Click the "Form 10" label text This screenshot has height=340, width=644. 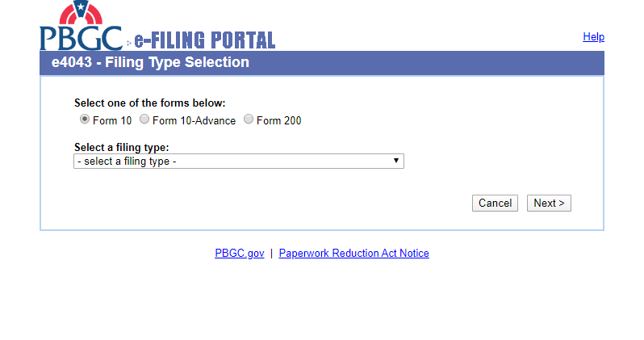tap(112, 120)
